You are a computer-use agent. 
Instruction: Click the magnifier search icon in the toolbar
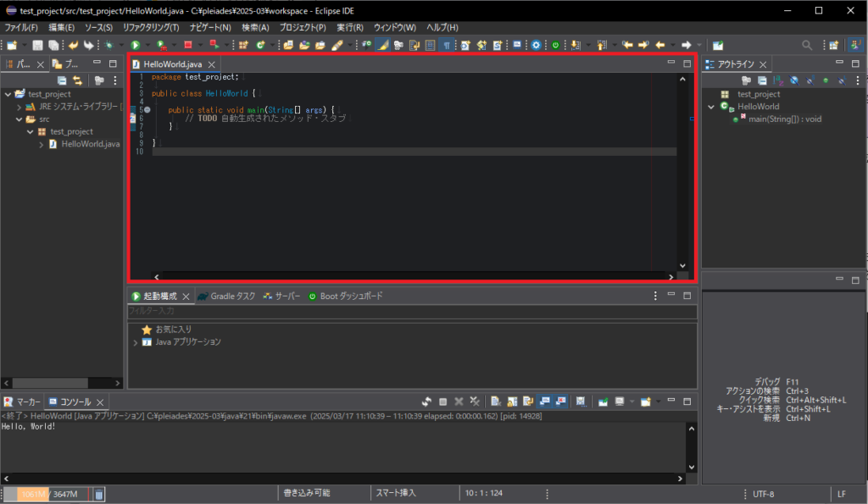[x=807, y=46]
